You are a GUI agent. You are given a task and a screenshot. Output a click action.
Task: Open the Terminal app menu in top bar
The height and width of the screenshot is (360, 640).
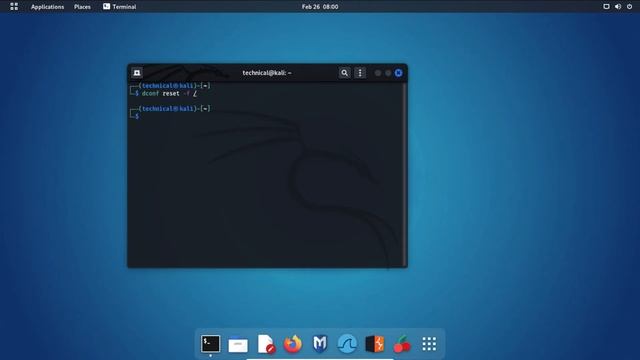120,7
